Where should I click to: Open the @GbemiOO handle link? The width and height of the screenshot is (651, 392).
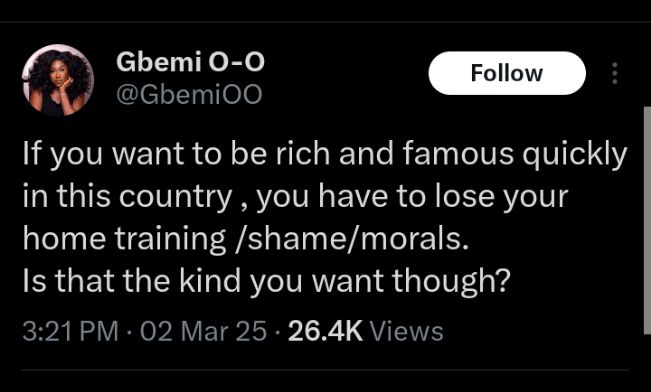189,94
